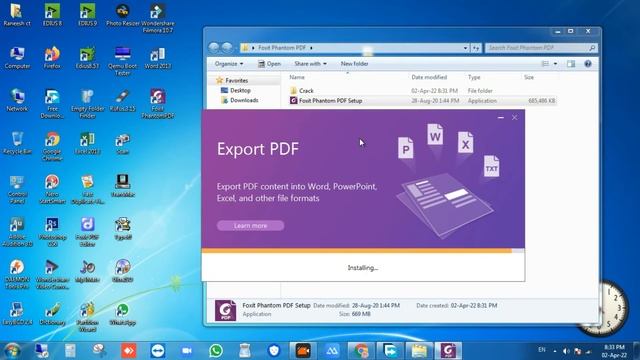Open the Recycle Bin
640x360 pixels.
click(x=17, y=143)
